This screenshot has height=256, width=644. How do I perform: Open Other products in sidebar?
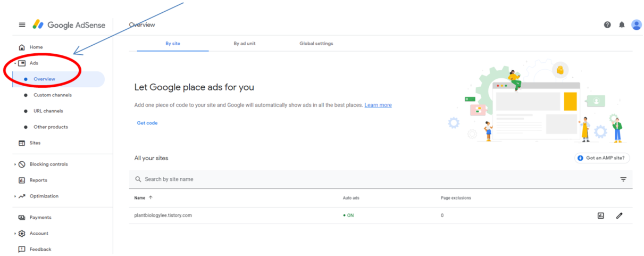51,127
